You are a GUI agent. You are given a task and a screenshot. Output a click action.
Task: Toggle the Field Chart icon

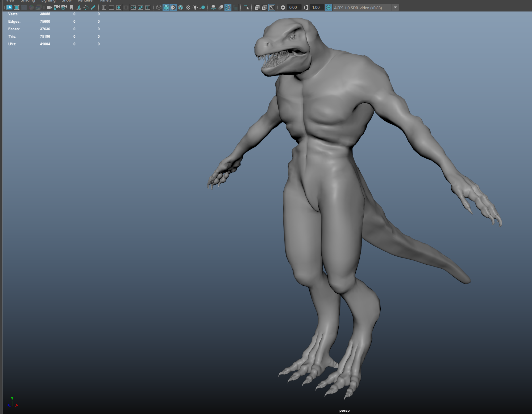[x=133, y=7]
